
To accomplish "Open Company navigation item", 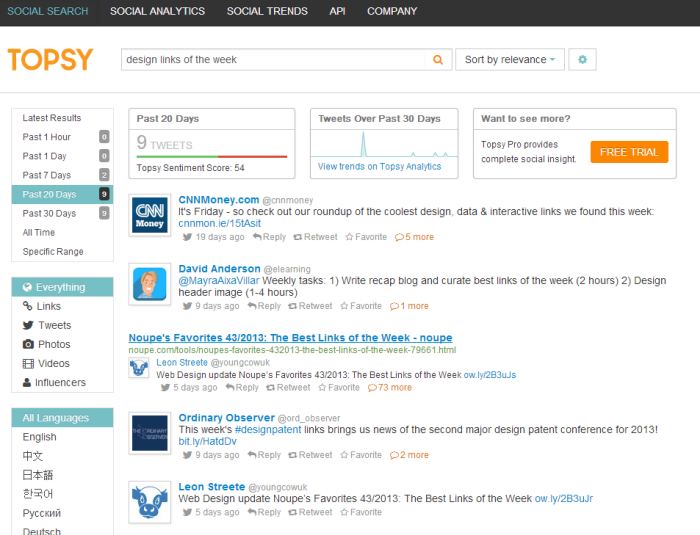I will pyautogui.click(x=392, y=11).
